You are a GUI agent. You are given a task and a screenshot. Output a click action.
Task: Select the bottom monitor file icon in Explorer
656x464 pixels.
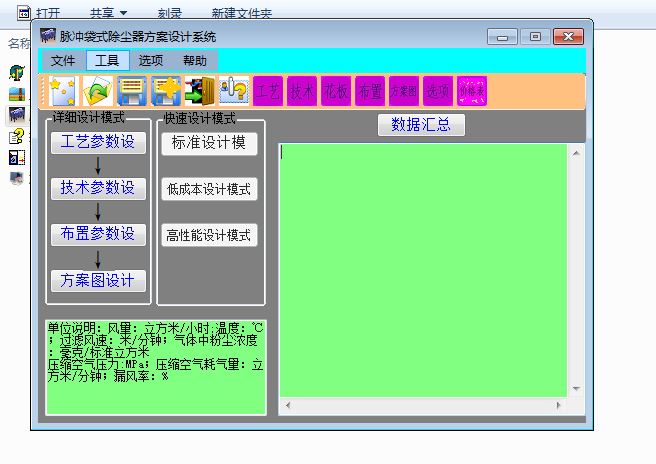click(17, 179)
